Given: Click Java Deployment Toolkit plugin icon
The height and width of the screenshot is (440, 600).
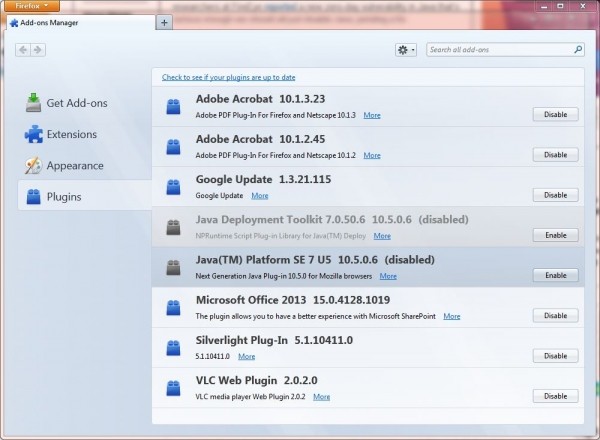Looking at the screenshot, I should point(173,227).
